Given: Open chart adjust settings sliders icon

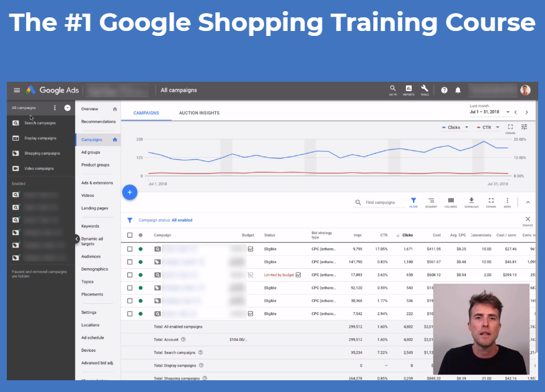Looking at the screenshot, I should pyautogui.click(x=524, y=127).
